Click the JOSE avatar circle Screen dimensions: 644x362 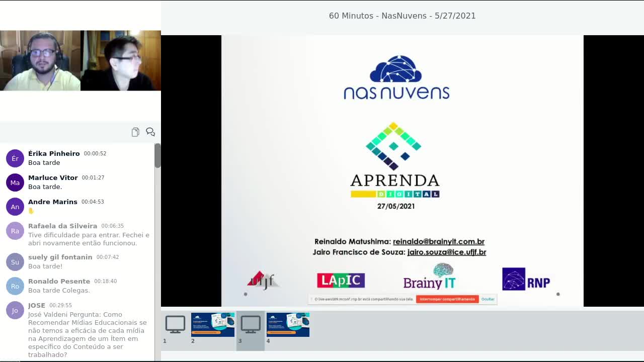click(15, 310)
